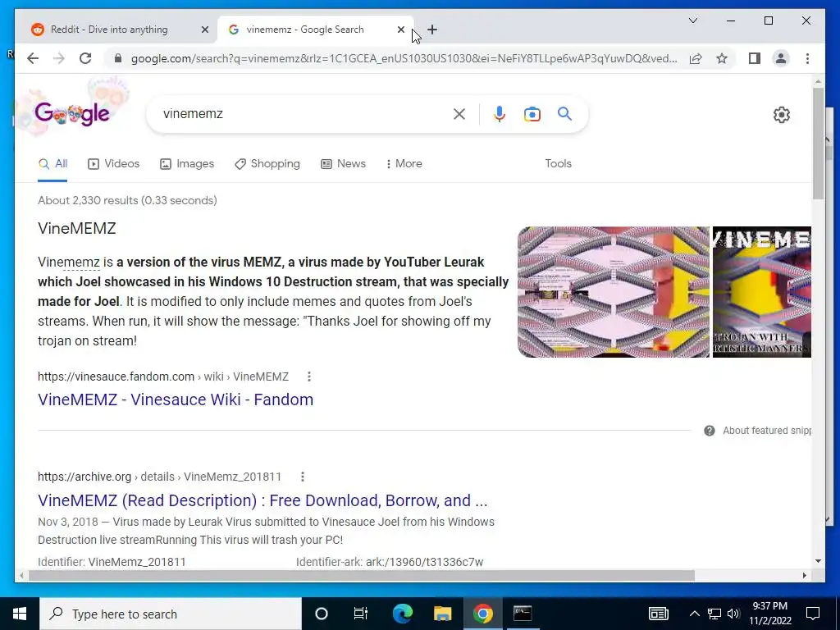Open Cortana from the taskbar
Image resolution: width=840 pixels, height=630 pixels.
tap(322, 614)
